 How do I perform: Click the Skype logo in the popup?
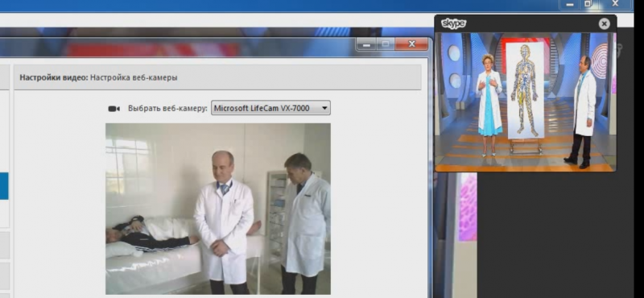coord(453,23)
